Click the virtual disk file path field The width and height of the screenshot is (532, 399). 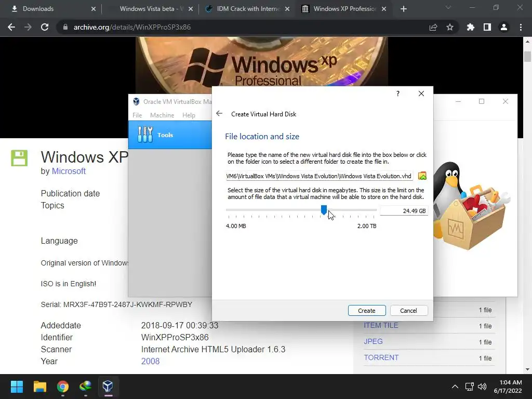(319, 176)
